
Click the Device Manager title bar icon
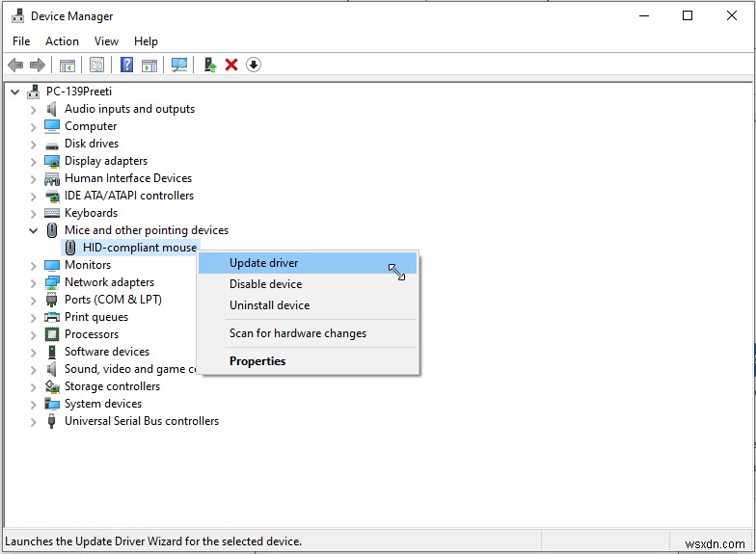17,15
